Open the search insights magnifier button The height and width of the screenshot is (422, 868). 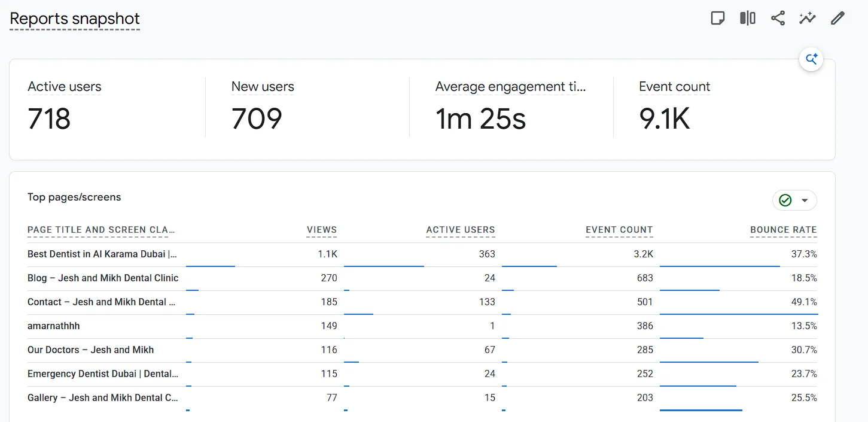[x=811, y=59]
